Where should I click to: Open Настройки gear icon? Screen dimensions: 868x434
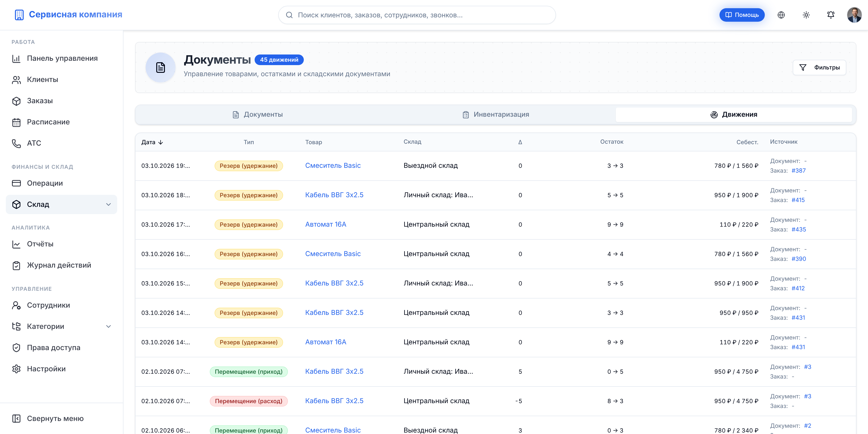[x=16, y=369]
